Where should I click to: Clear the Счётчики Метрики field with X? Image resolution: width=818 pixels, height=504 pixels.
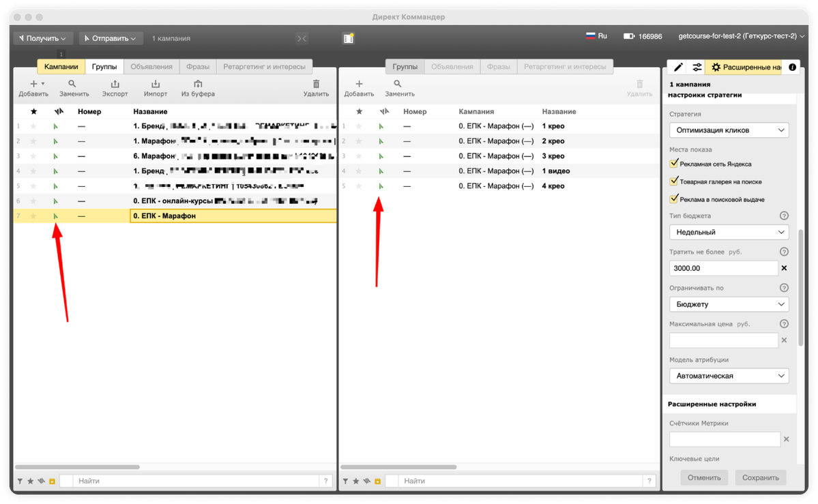click(x=786, y=439)
